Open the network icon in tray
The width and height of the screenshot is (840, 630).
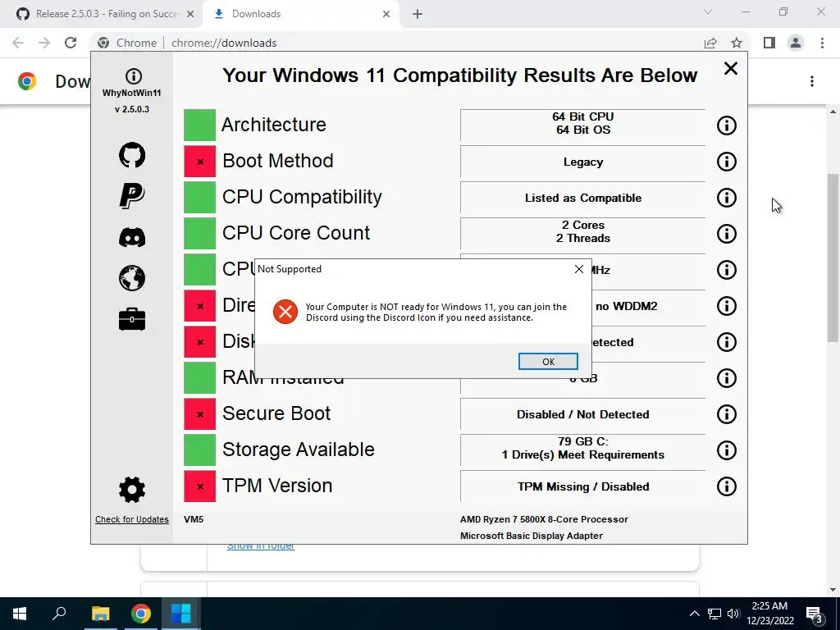pyautogui.click(x=714, y=614)
